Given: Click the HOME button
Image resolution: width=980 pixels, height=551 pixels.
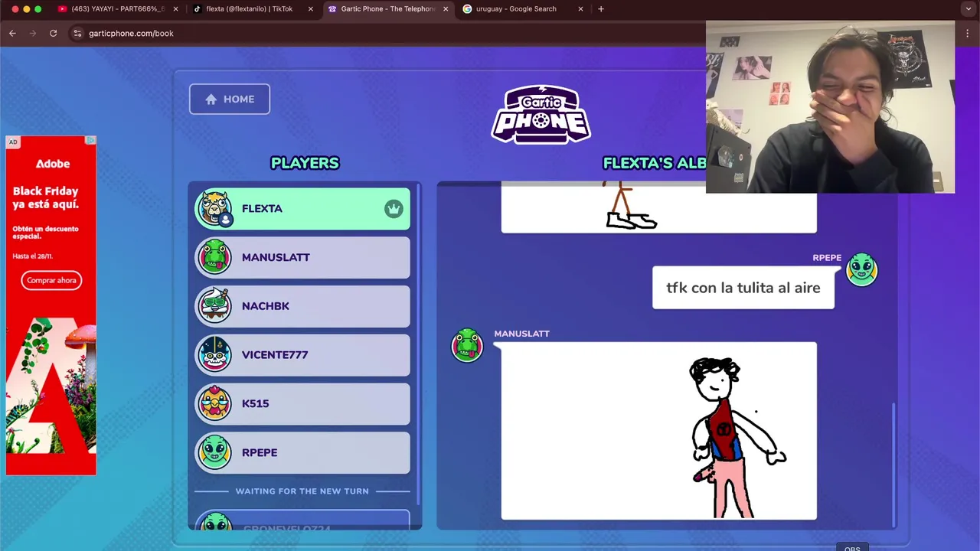Looking at the screenshot, I should pyautogui.click(x=230, y=99).
